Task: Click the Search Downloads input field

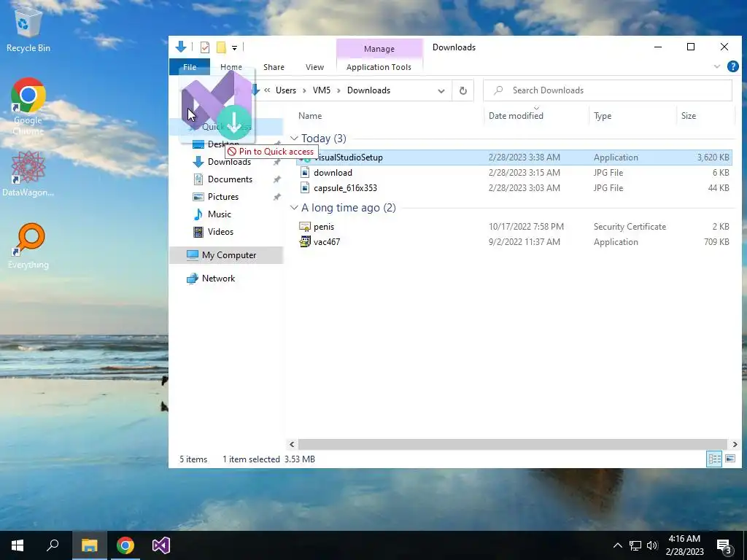Action: point(608,90)
